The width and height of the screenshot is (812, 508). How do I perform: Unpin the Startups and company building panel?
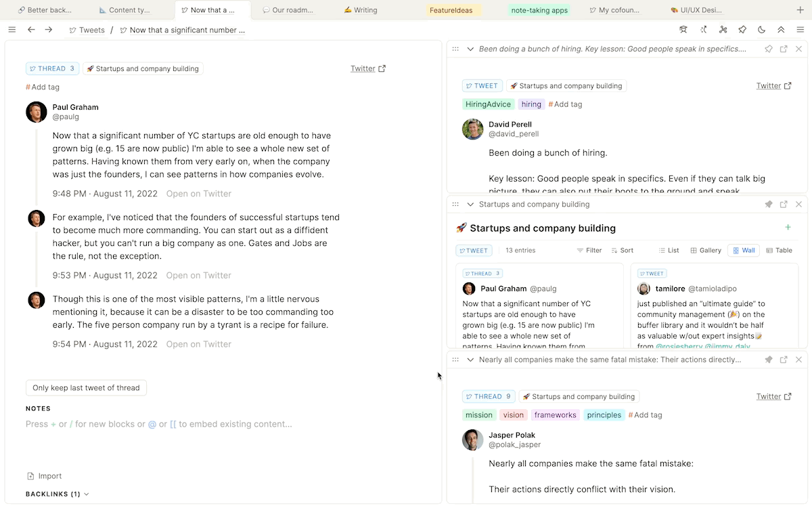(769, 205)
